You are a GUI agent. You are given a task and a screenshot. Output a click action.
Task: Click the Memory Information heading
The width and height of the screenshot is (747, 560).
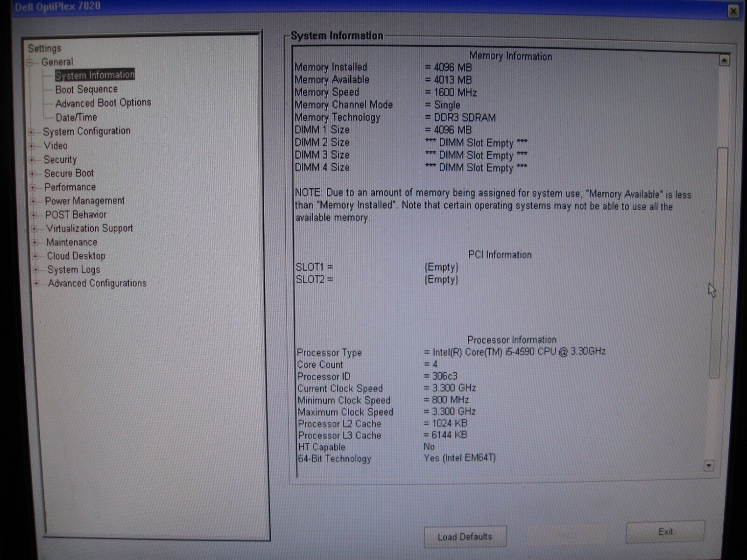(510, 56)
